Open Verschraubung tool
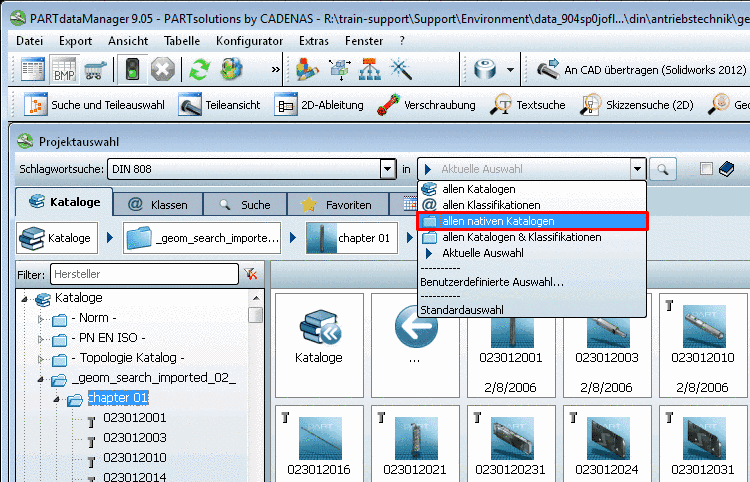 [426, 105]
